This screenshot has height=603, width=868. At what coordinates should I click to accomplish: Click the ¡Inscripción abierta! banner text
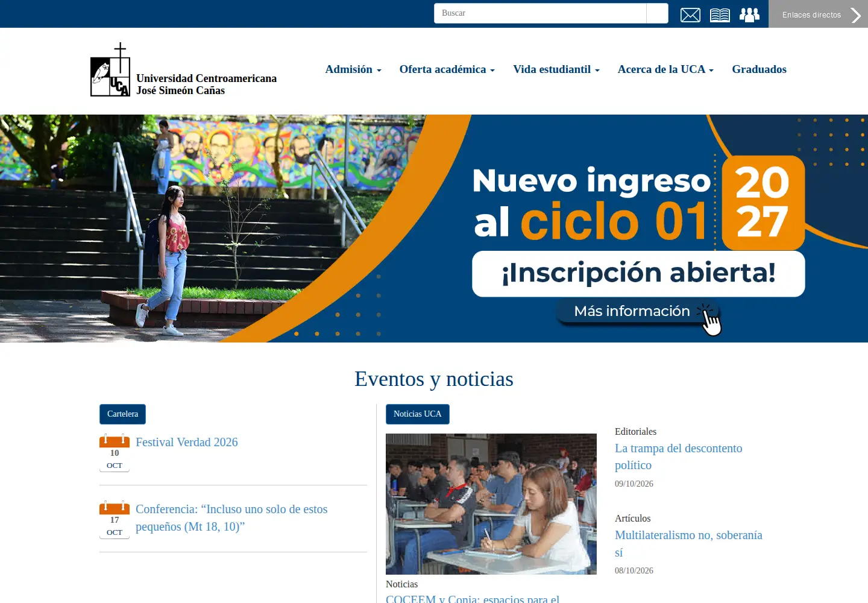click(x=638, y=273)
